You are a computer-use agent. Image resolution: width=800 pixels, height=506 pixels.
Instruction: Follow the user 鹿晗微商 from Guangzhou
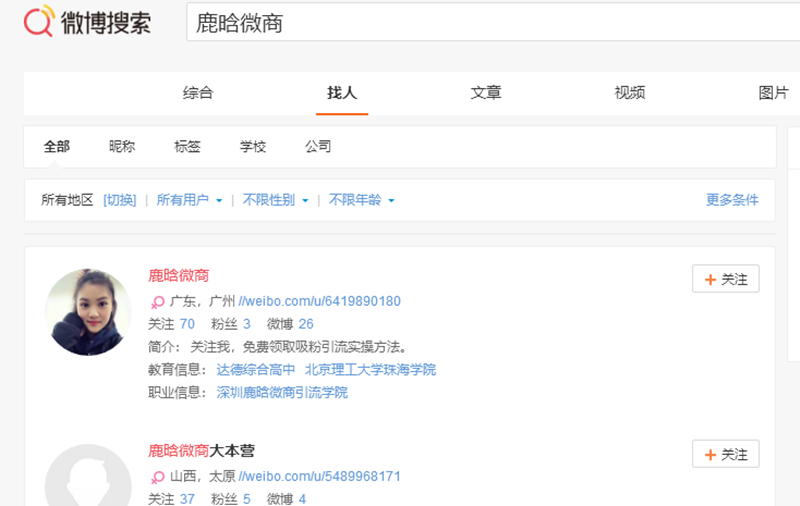(x=726, y=279)
